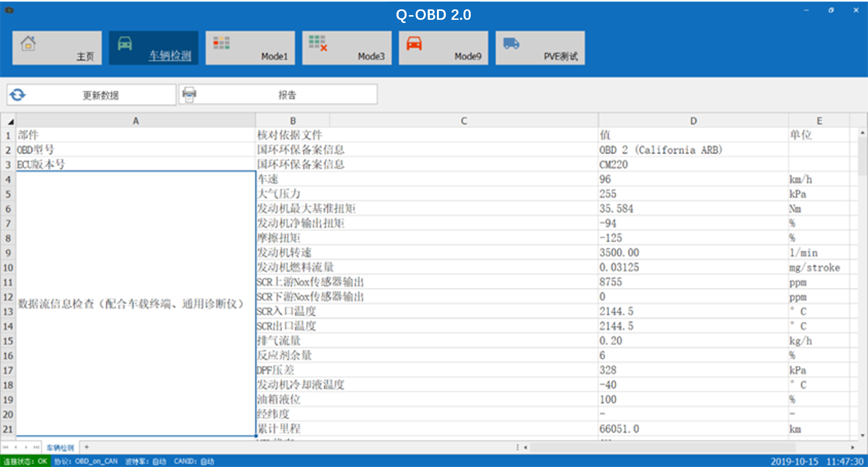This screenshot has height=467, width=868.
Task: Click cell with value CM220
Action: coord(693,165)
